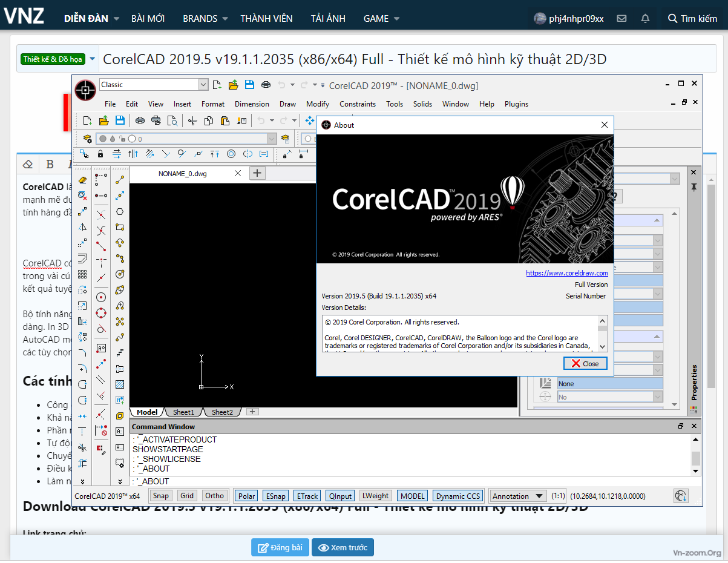Click the Copy icon in standard toolbar
728x563 pixels.
(x=209, y=120)
